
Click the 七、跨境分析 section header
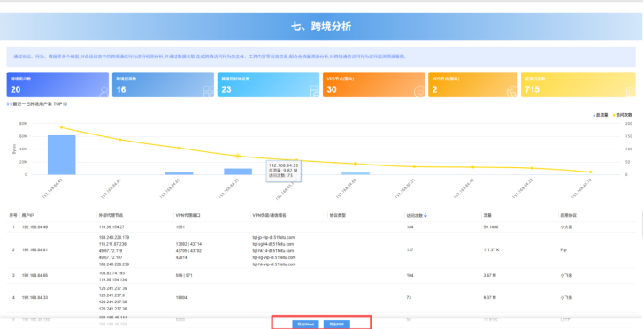point(321,27)
